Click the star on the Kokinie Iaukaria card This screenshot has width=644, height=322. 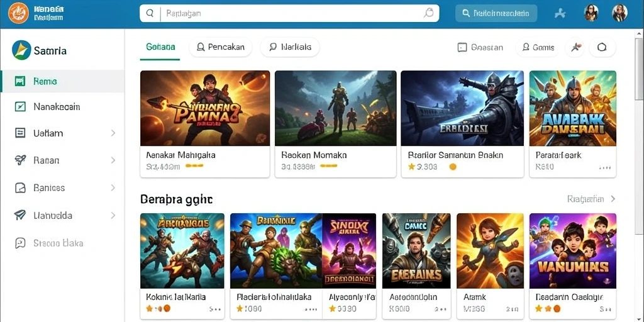tap(150, 308)
